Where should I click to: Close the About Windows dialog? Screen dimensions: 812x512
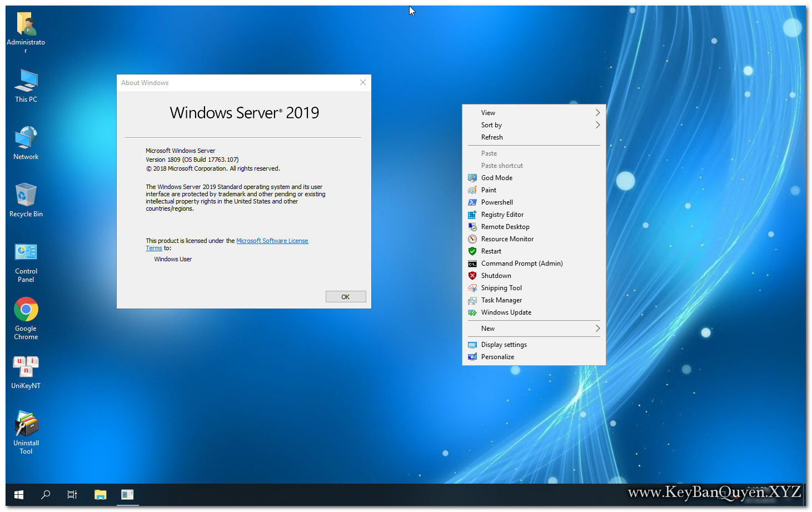pos(363,82)
